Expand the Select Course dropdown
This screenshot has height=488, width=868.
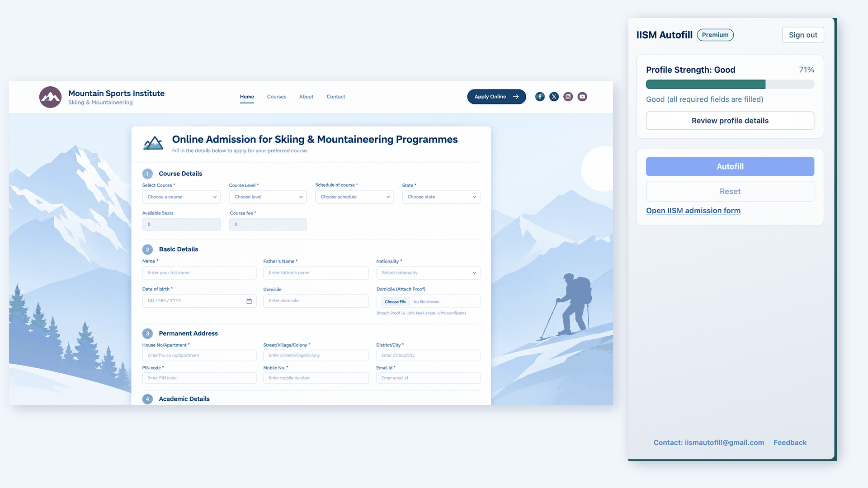coord(181,197)
